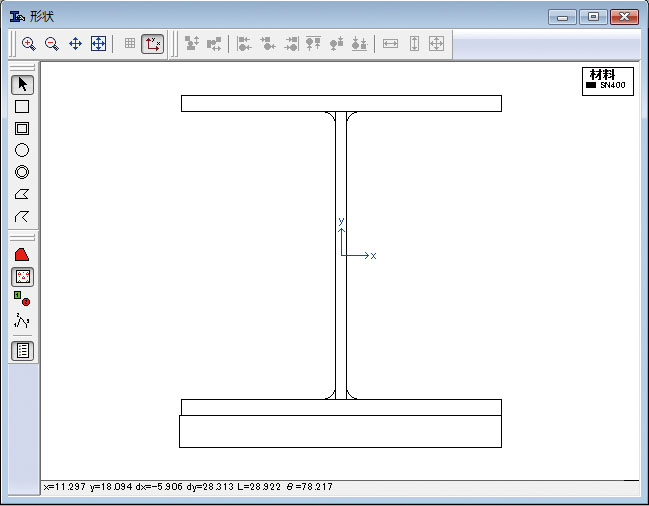
Task: Click the L=28.922 status bar value
Action: 259,487
